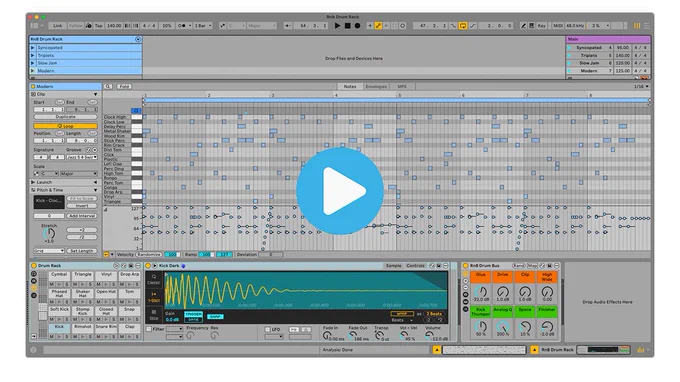Switch to the Envelopes tab
680x382 pixels.
376,87
